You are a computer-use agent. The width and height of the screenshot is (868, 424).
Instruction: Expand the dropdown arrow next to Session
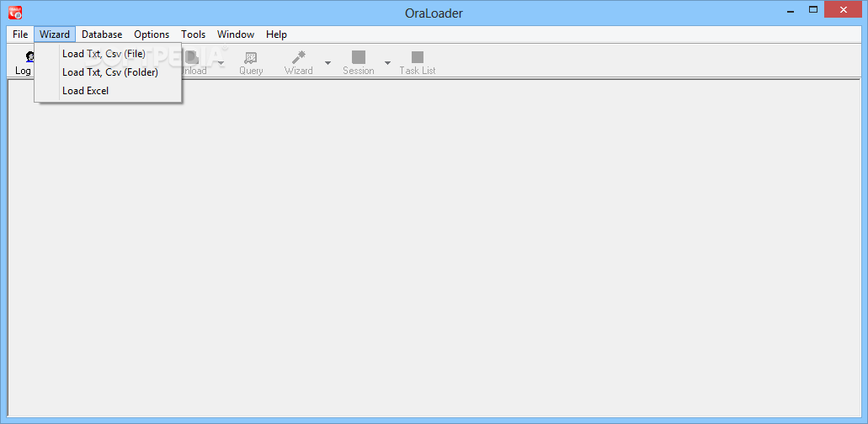(x=387, y=62)
